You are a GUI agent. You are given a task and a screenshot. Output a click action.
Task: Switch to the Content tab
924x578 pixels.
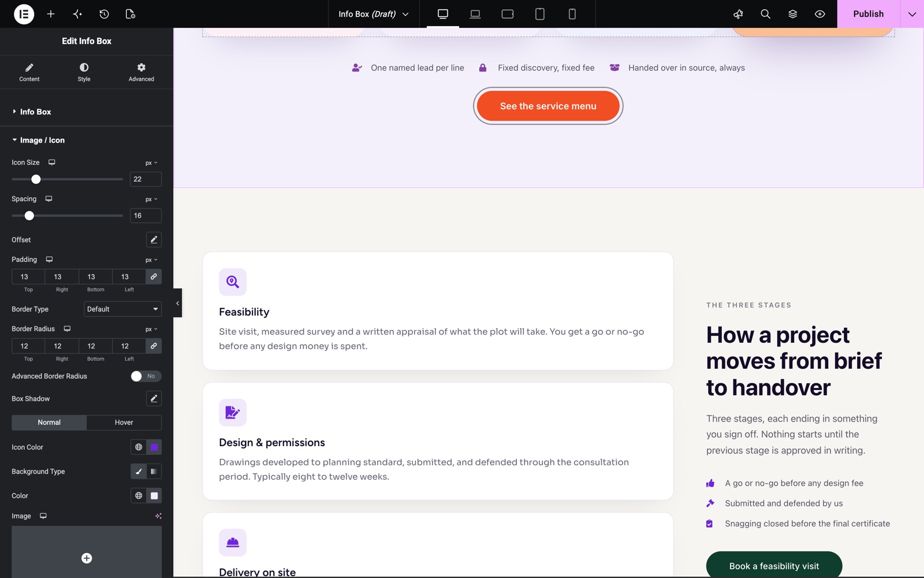[x=29, y=72]
